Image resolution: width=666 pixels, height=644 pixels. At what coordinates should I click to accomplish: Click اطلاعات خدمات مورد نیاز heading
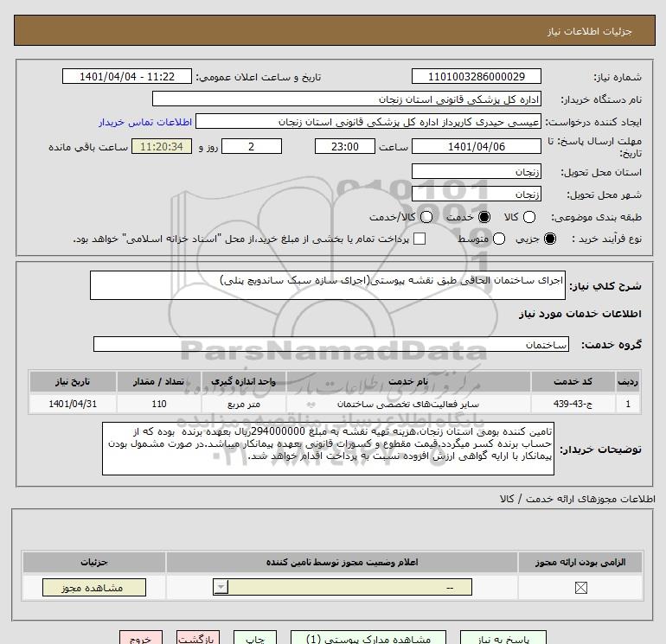click(580, 313)
